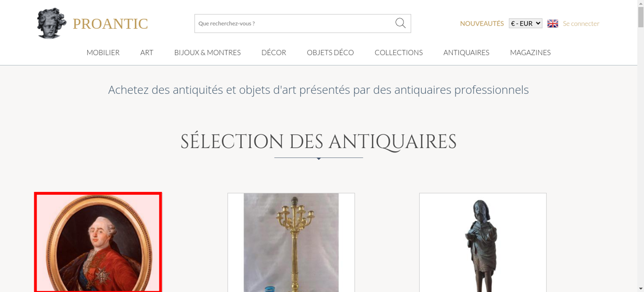Open the ART menu
This screenshot has height=292, width=644.
click(147, 52)
